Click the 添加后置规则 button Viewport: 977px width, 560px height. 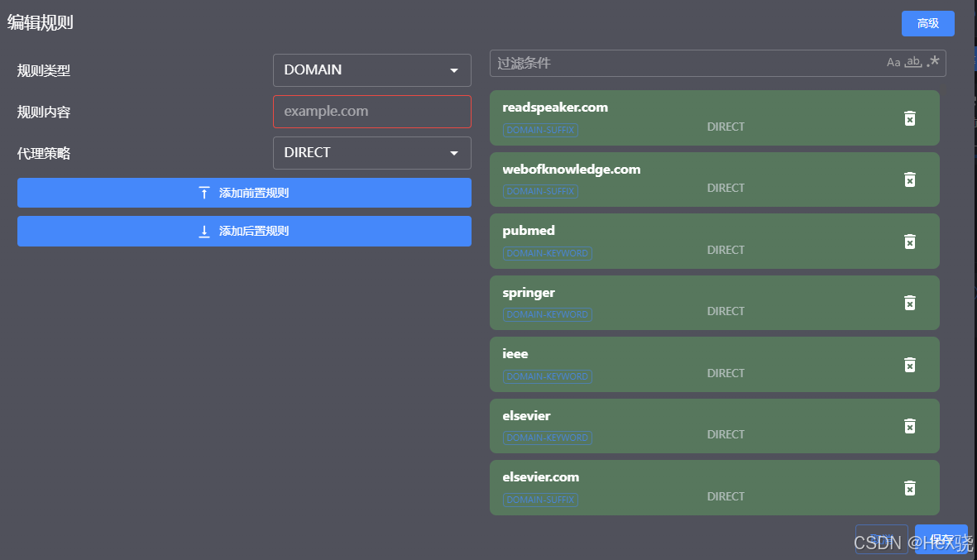(x=244, y=232)
